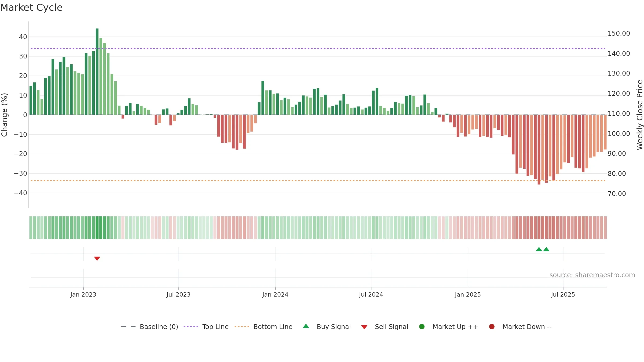Click the Buy Signal green triangle in legend
Image resolution: width=644 pixels, height=362 pixels.
306,326
